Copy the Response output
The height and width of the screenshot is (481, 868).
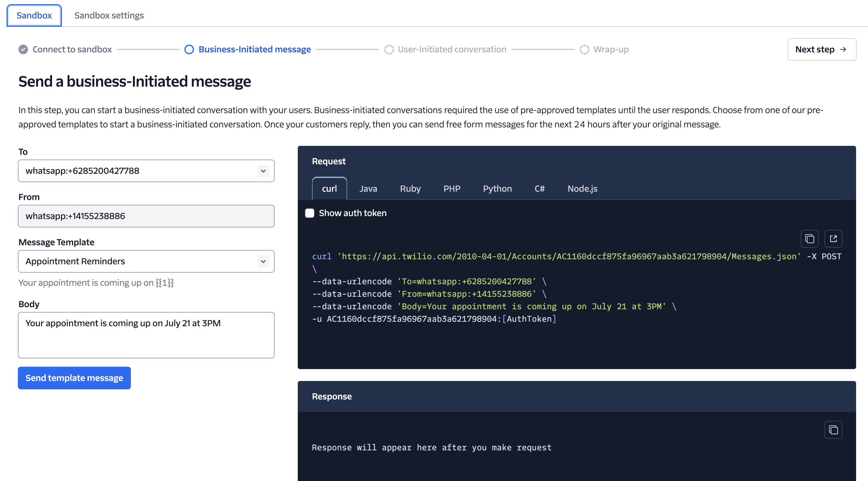point(833,430)
